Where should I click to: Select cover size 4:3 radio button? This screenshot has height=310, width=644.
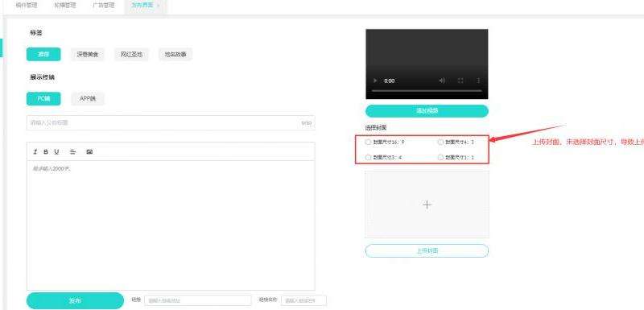pyautogui.click(x=440, y=142)
